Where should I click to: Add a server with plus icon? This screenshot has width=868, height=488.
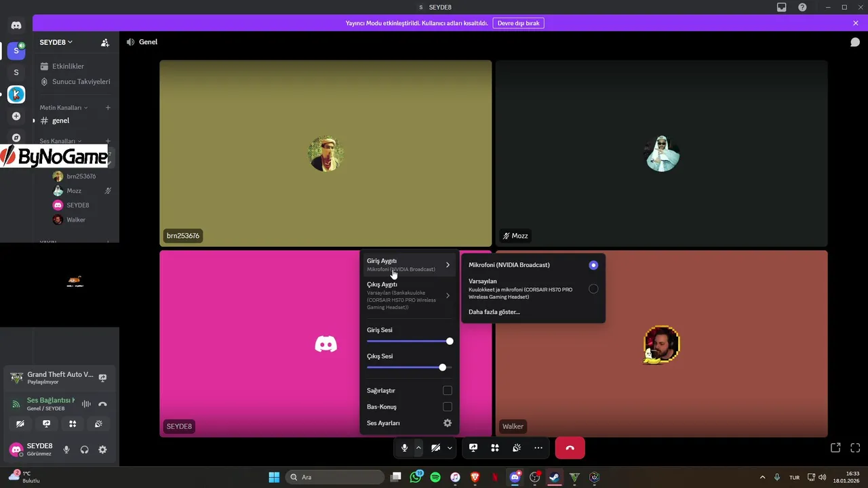[16, 117]
